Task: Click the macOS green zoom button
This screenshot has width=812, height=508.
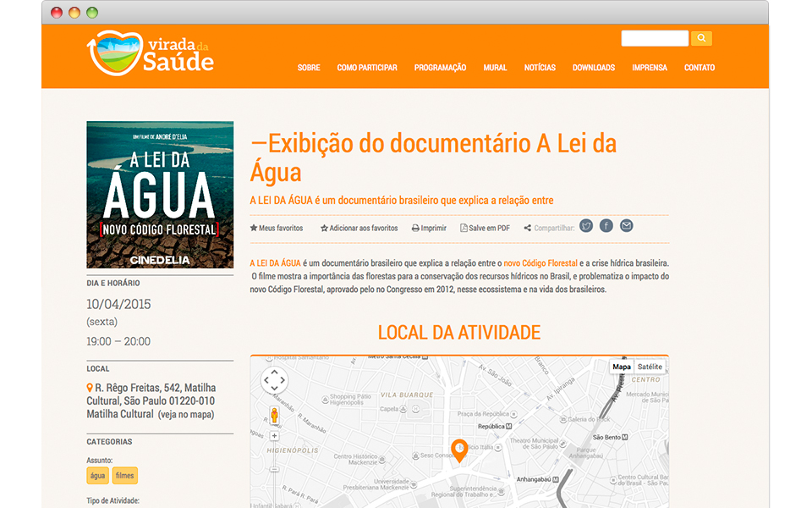Action: click(92, 13)
